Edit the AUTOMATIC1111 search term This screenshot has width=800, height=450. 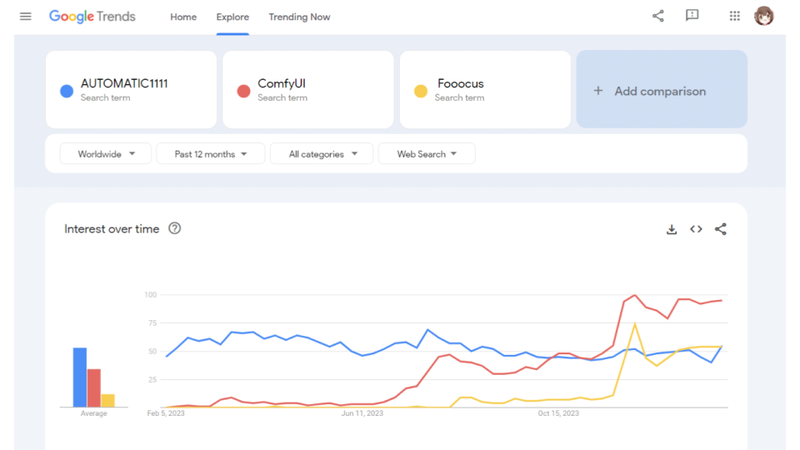click(131, 89)
